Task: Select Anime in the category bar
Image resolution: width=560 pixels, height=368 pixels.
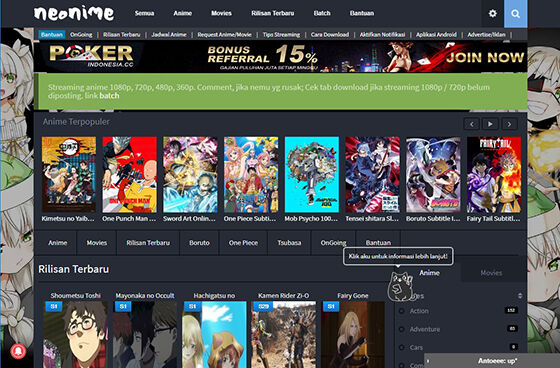Action: coord(58,243)
